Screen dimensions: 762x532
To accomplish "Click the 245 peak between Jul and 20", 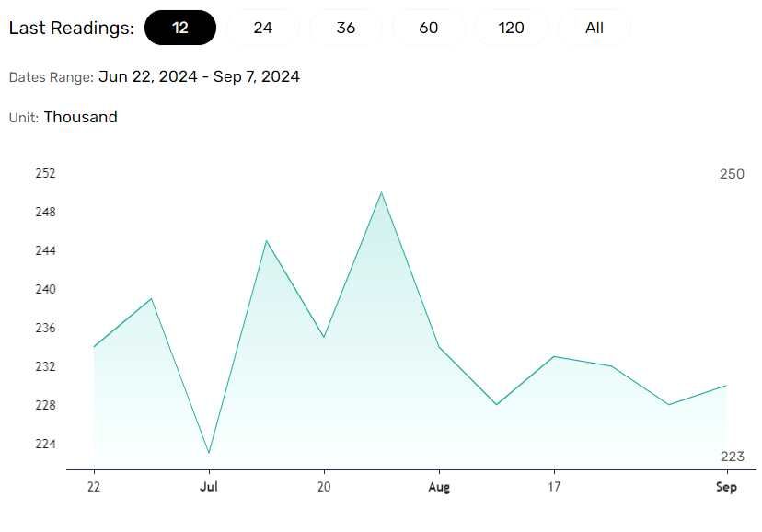I will click(266, 241).
